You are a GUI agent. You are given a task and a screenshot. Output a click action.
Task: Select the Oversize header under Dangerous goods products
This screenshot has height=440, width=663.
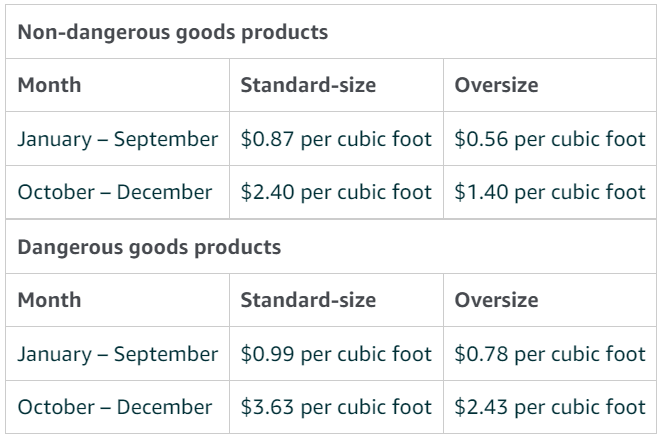coord(496,300)
